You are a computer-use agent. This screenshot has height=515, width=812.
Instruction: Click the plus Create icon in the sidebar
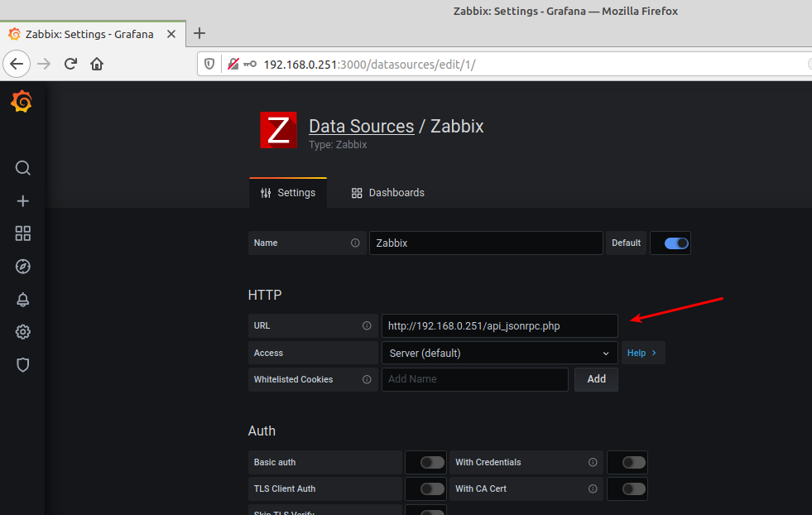coord(23,201)
